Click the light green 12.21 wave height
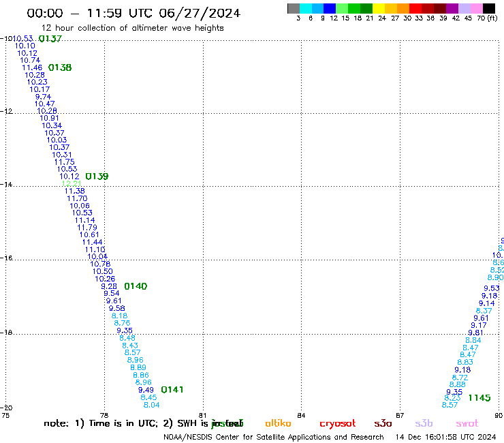Viewport: 504px width, 443px height. (72, 183)
